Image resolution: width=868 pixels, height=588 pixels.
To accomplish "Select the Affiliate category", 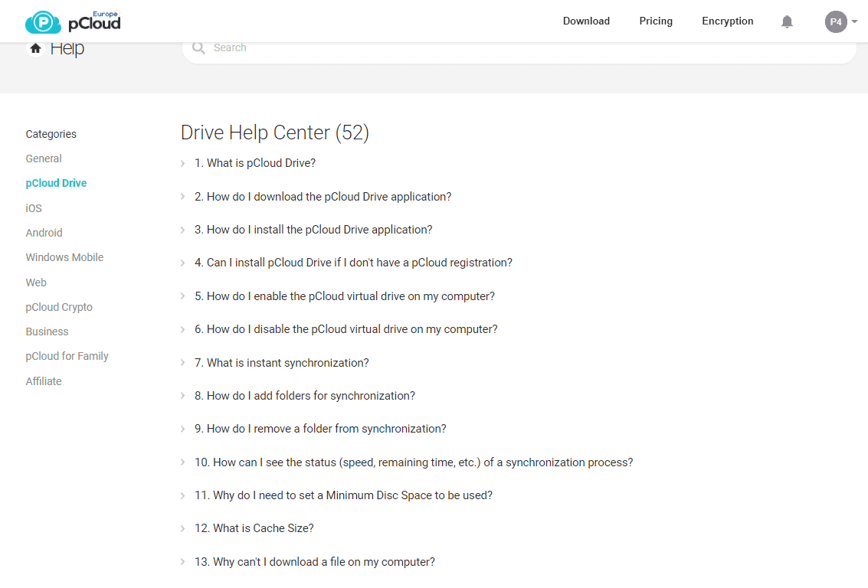I will point(43,381).
